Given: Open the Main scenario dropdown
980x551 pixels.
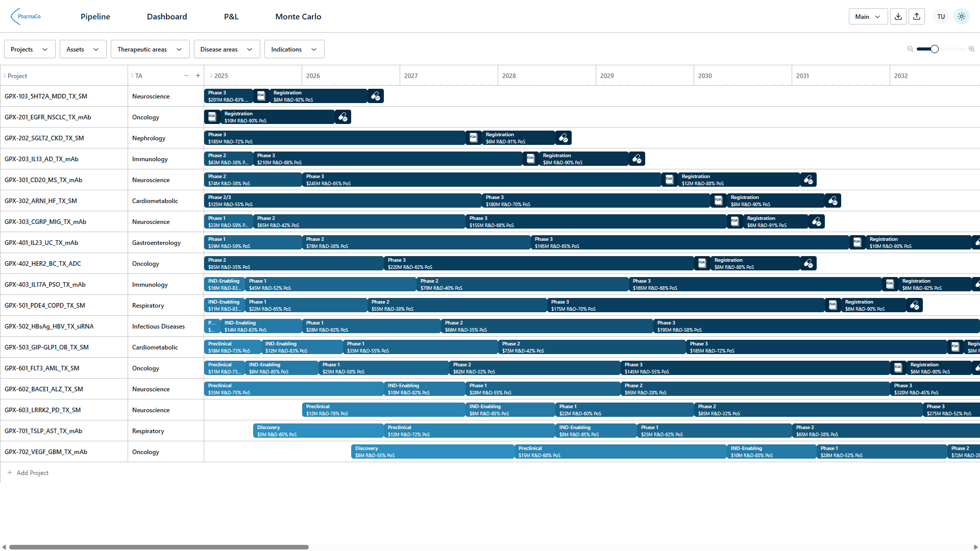Looking at the screenshot, I should (867, 16).
